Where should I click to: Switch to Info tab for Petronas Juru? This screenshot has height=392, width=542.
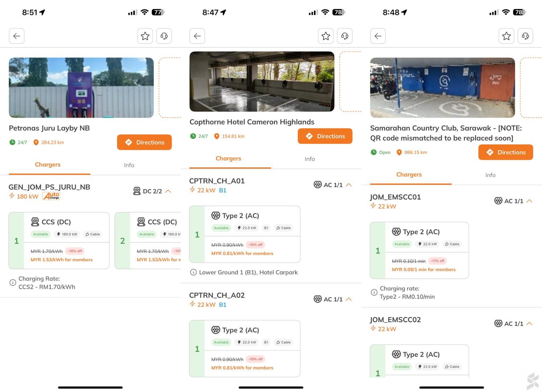pos(129,165)
